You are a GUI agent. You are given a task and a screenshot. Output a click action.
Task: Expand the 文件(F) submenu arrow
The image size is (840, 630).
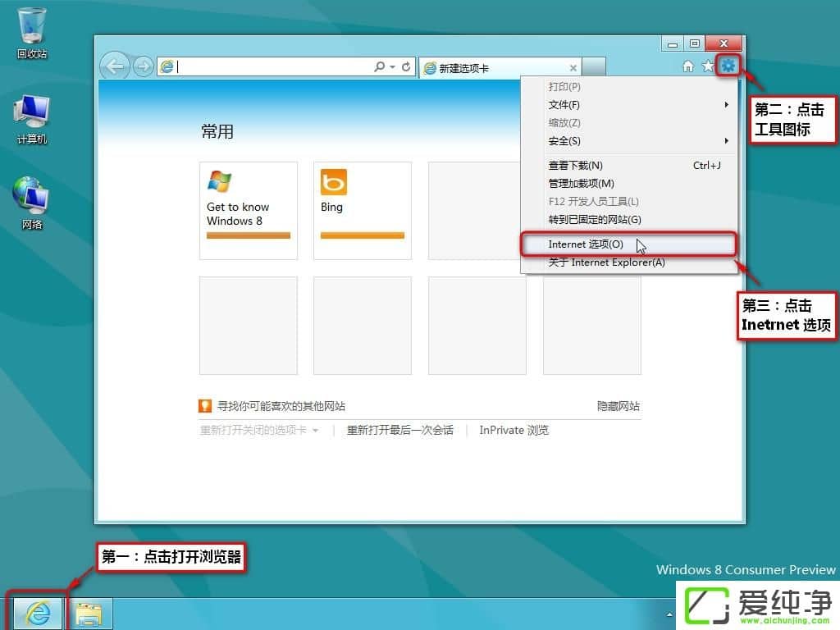[x=726, y=104]
